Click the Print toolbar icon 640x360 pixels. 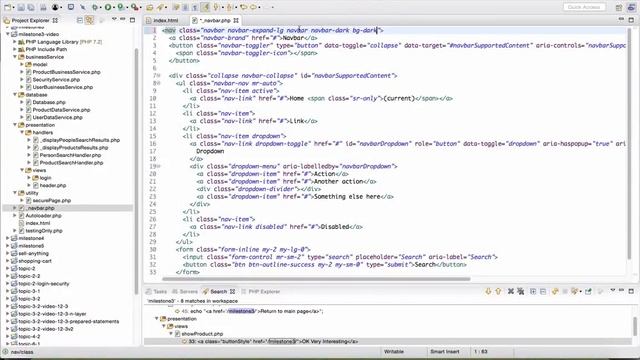(43, 7)
